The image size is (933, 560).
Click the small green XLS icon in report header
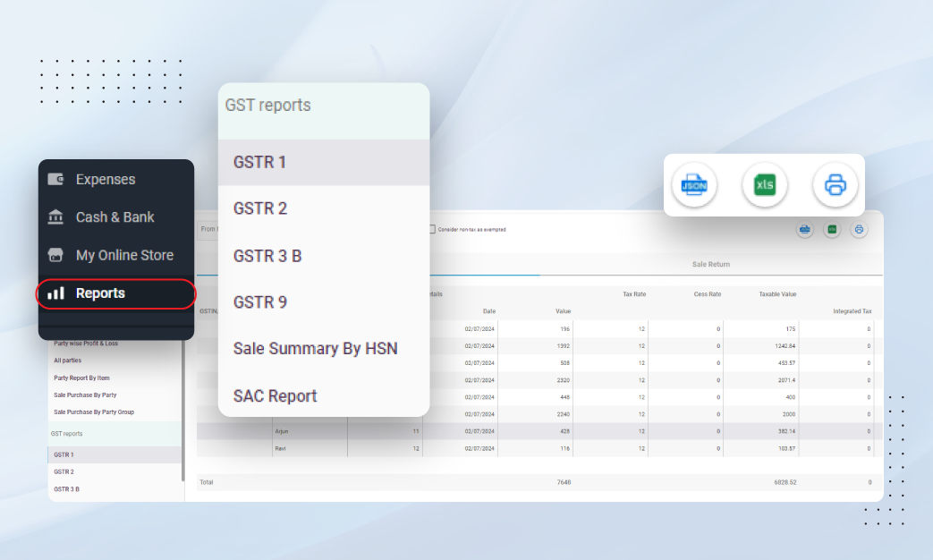click(x=831, y=229)
